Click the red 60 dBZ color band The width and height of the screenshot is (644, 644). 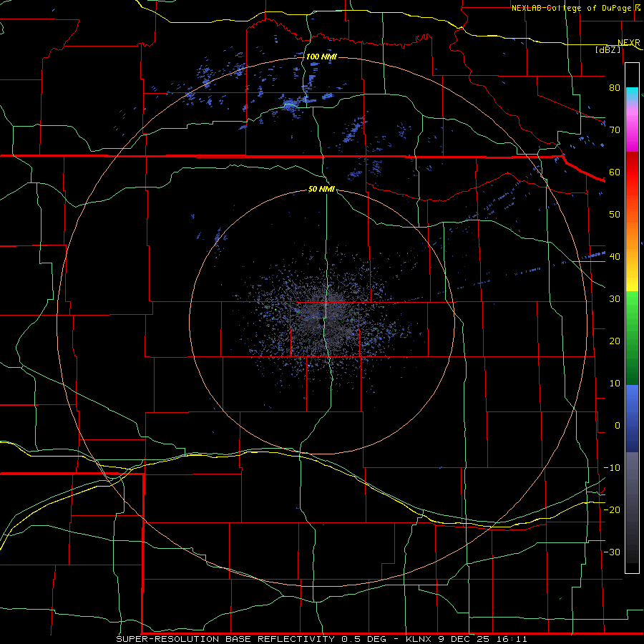tap(632, 172)
